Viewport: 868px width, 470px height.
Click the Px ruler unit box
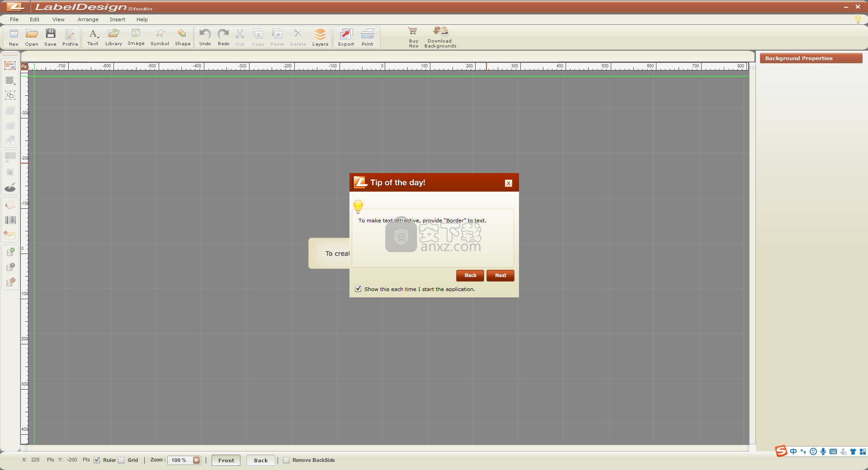[x=24, y=66]
